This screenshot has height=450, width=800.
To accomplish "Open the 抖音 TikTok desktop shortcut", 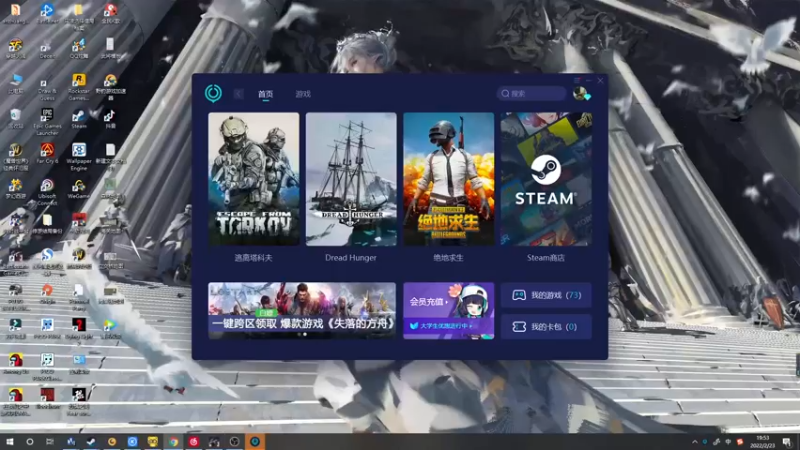I will [x=110, y=118].
